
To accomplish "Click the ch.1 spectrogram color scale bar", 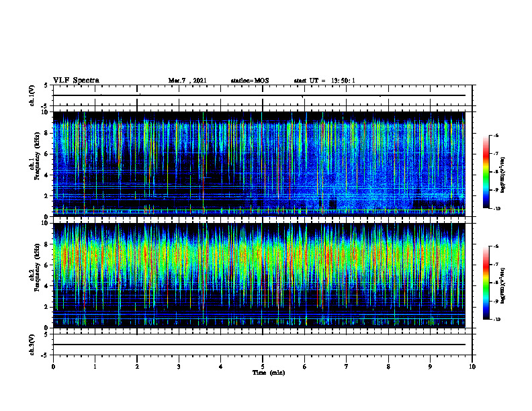I will click(486, 172).
